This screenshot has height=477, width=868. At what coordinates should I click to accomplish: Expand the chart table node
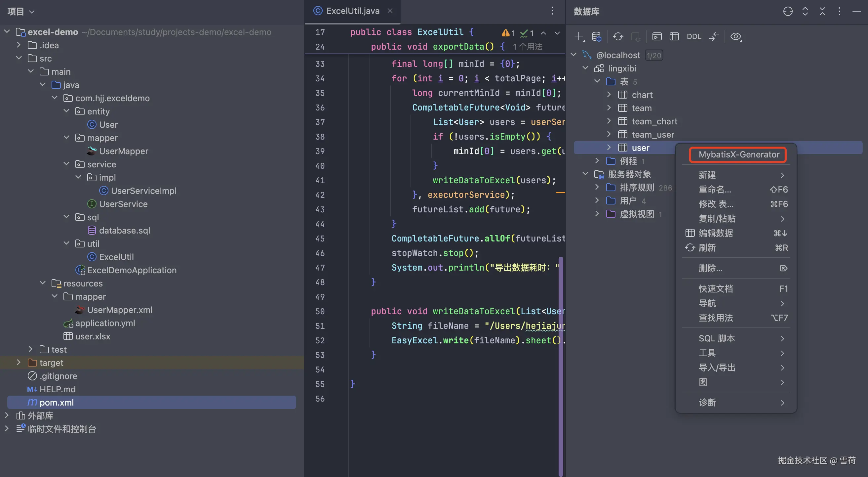tap(609, 95)
